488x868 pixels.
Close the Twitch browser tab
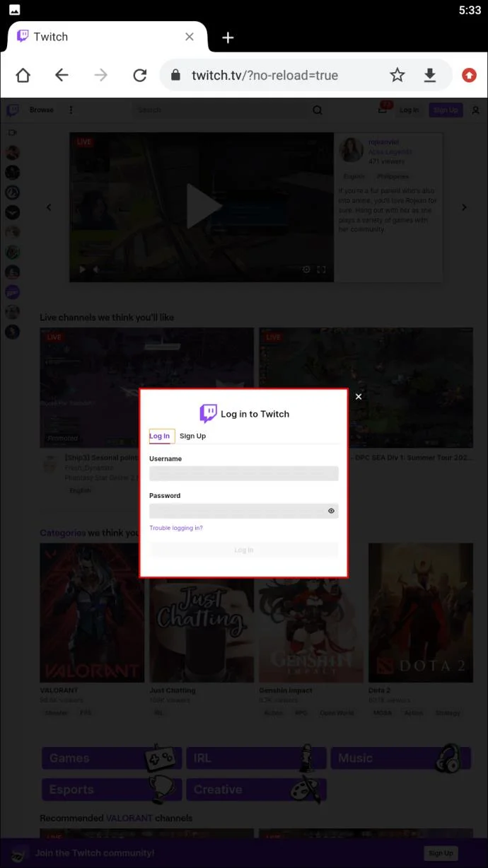point(190,37)
